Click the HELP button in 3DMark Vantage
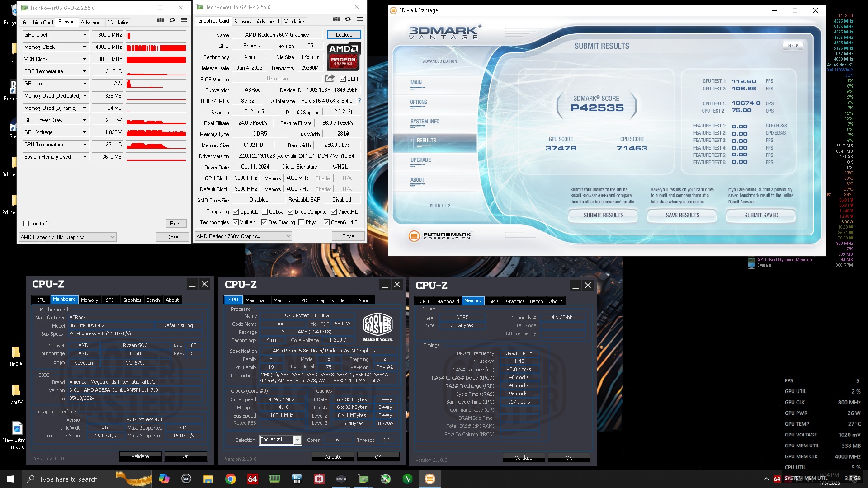This screenshot has width=868, height=488. [793, 46]
